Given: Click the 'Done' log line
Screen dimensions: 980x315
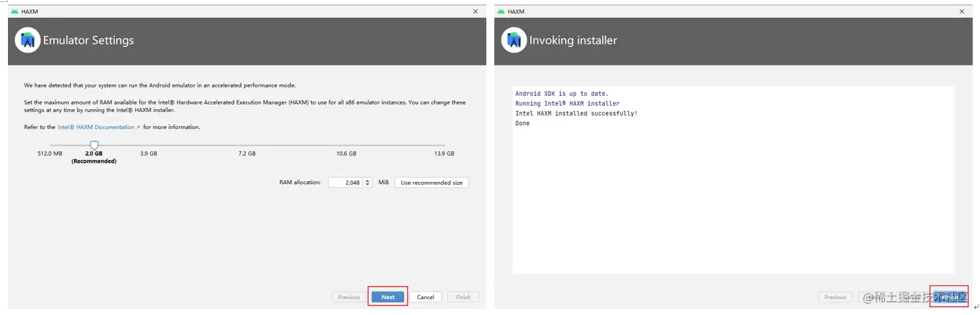Looking at the screenshot, I should click(x=523, y=124).
